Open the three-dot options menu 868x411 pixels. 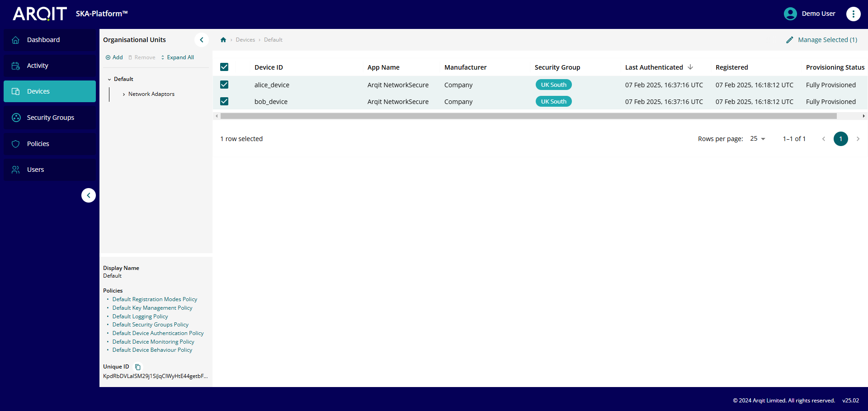click(853, 14)
